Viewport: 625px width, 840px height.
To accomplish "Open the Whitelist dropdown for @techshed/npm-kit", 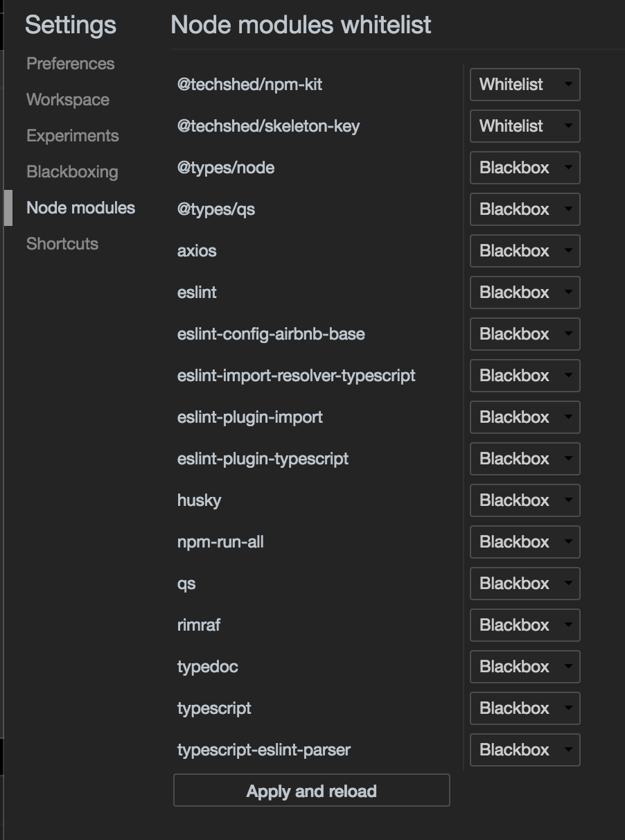I will click(525, 85).
